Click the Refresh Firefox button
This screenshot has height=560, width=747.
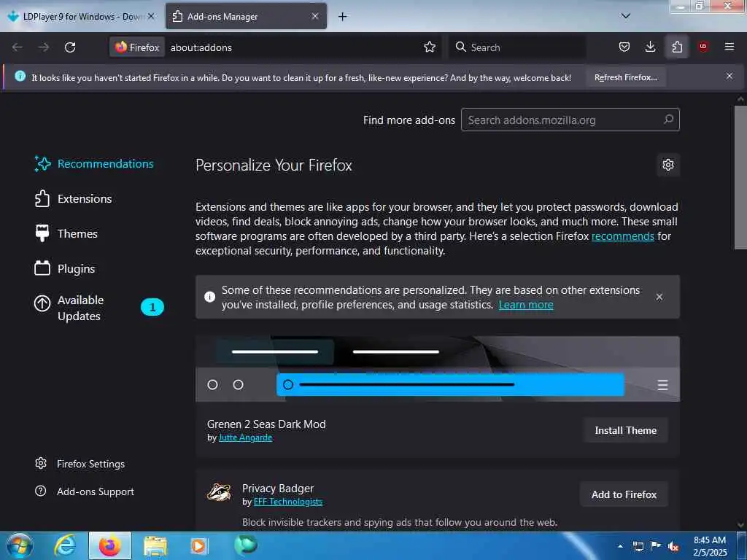(625, 77)
